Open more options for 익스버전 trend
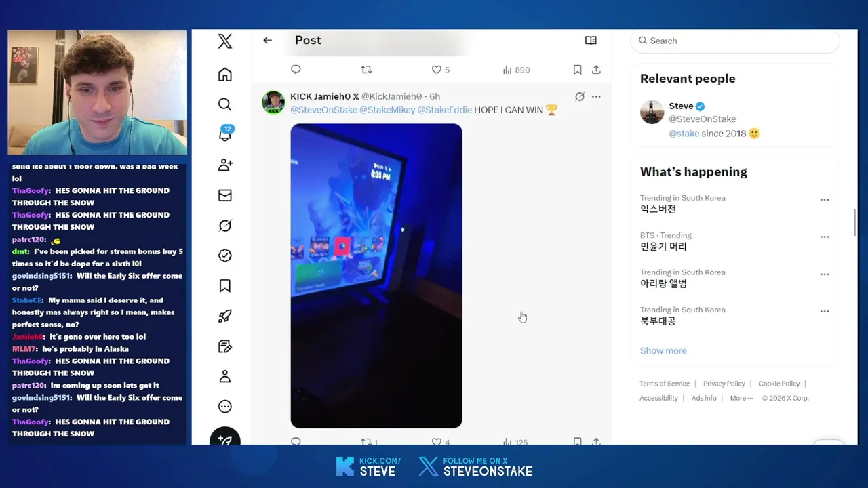The image size is (868, 488). (x=825, y=200)
